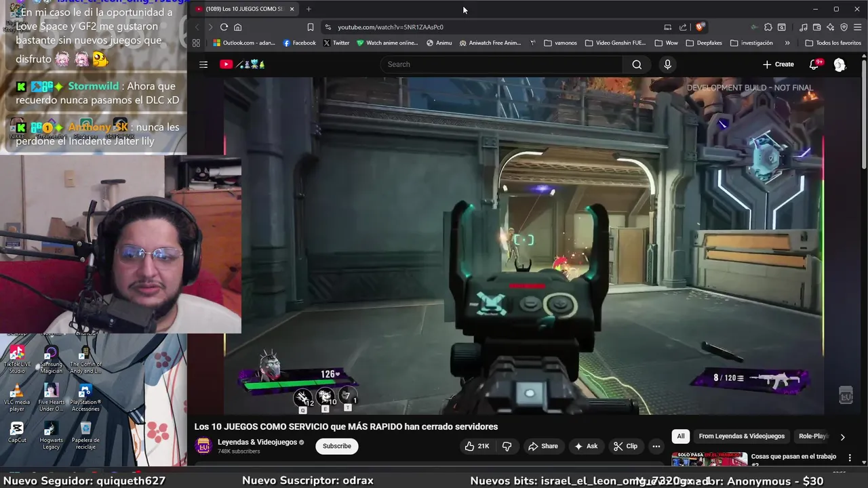Bookmark this page with the bookmark icon
The image size is (868, 488).
click(x=310, y=27)
